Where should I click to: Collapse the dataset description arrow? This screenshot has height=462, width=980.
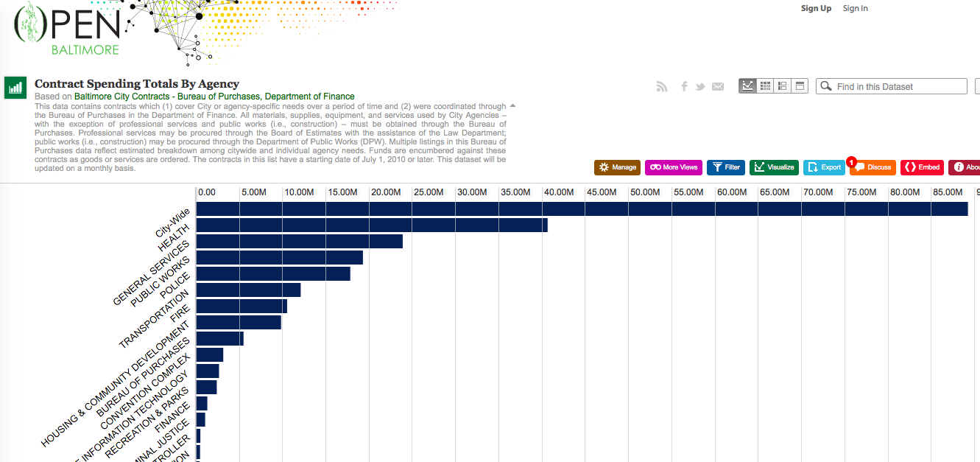513,106
